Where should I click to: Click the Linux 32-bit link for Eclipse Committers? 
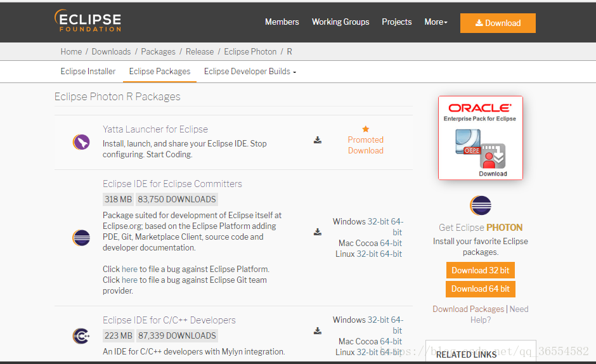367,254
